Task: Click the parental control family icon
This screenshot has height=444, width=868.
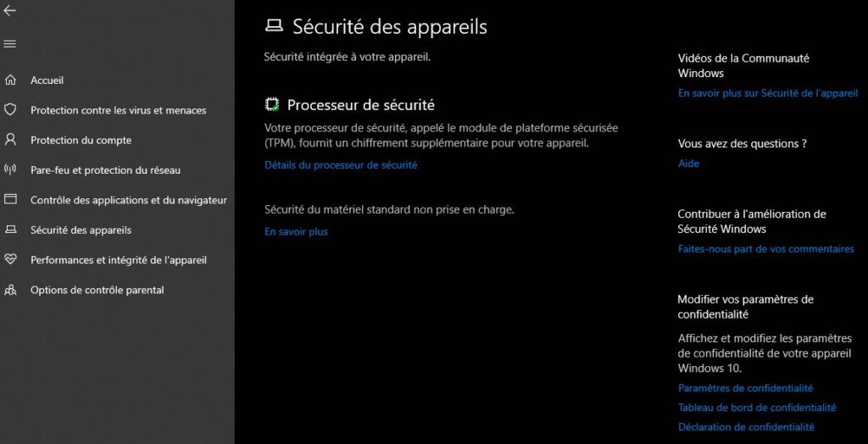Action: (10, 290)
